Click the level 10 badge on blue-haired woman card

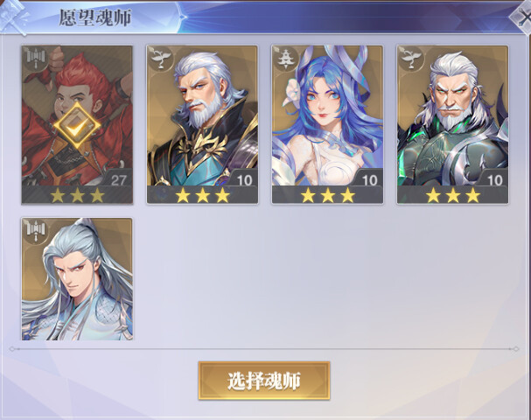click(369, 180)
